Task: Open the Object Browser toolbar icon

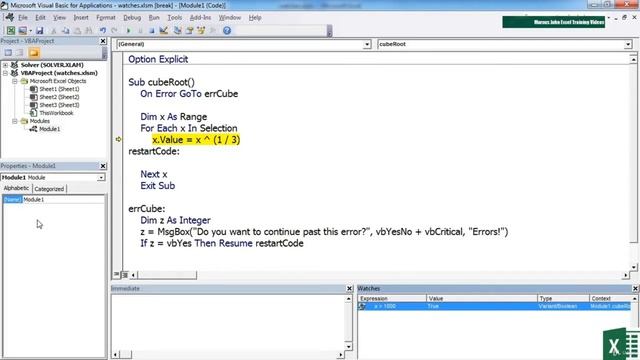Action: click(201, 31)
